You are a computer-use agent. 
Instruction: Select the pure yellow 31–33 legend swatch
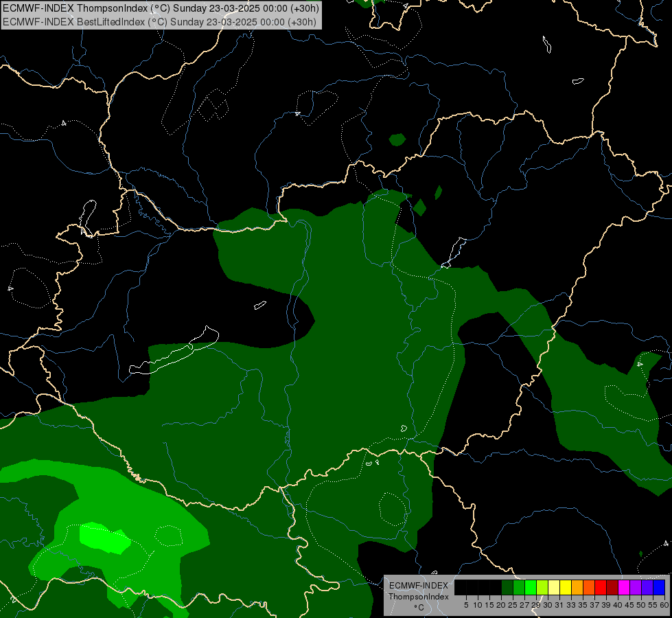[566, 587]
